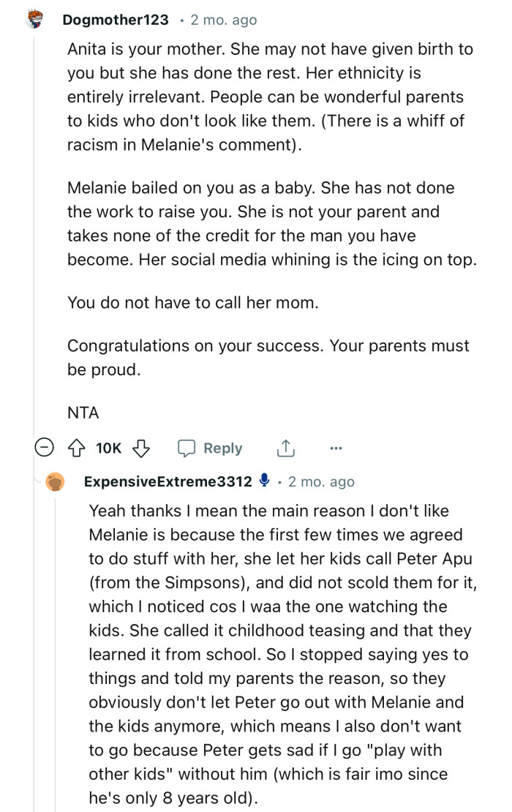Select the microphone badge beside ExpensiveExtreme3312

click(x=265, y=481)
